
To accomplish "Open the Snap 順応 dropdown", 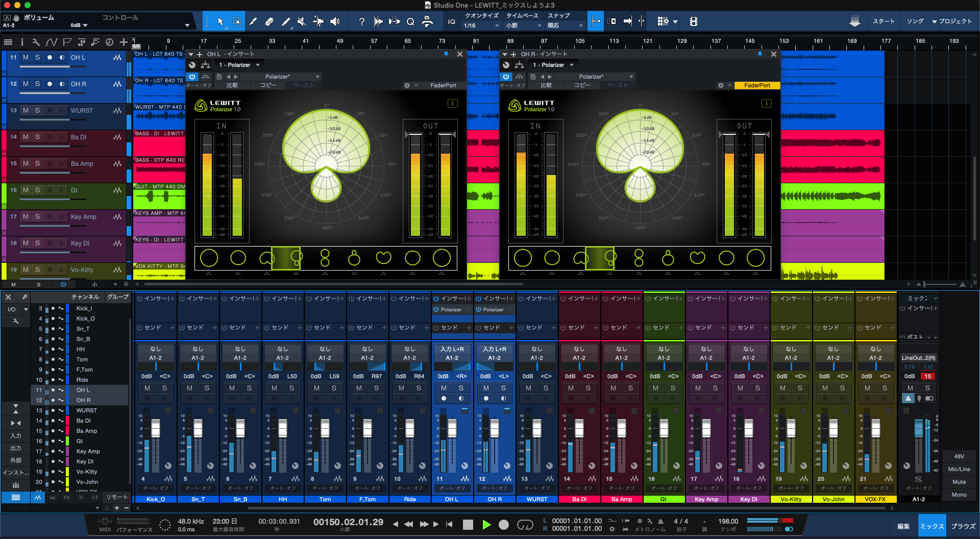I will 565,26.
